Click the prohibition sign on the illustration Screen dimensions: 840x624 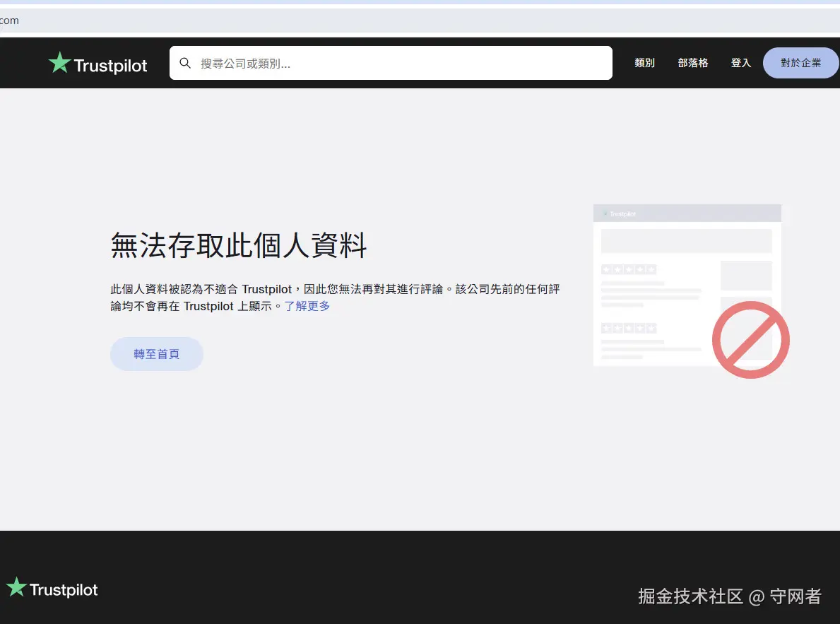[750, 339]
